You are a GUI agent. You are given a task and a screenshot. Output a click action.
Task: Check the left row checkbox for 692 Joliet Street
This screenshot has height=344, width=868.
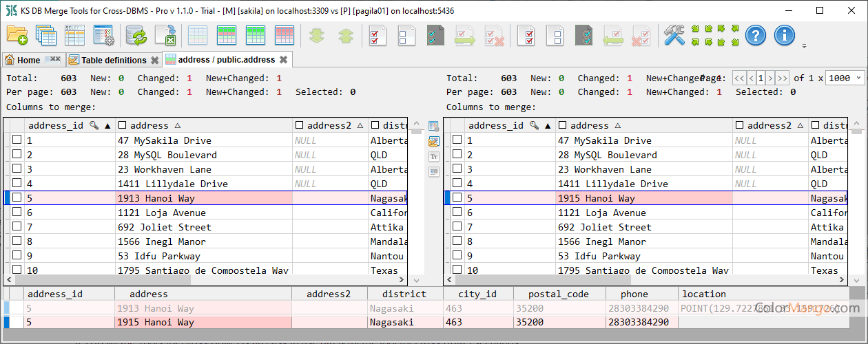click(x=17, y=226)
